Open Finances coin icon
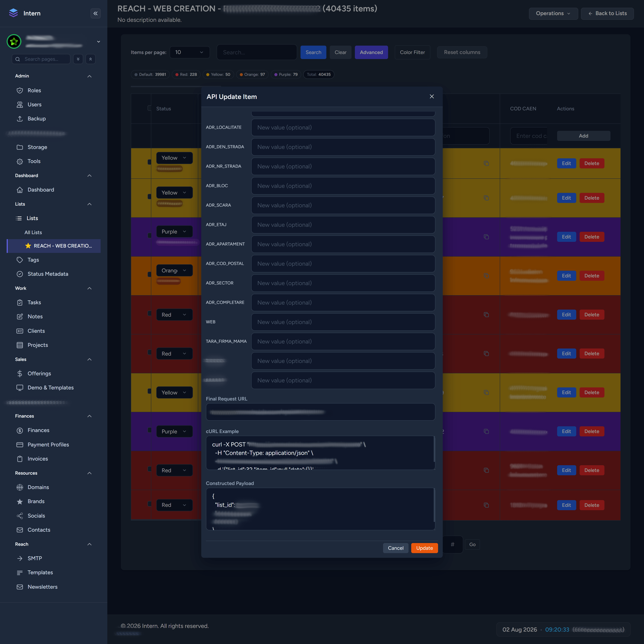 click(20, 430)
